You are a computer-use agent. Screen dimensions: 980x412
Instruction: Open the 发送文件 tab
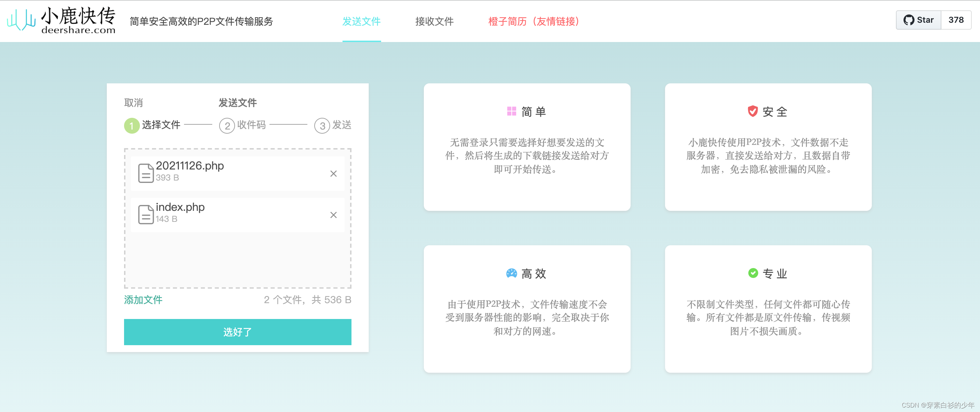pyautogui.click(x=361, y=21)
